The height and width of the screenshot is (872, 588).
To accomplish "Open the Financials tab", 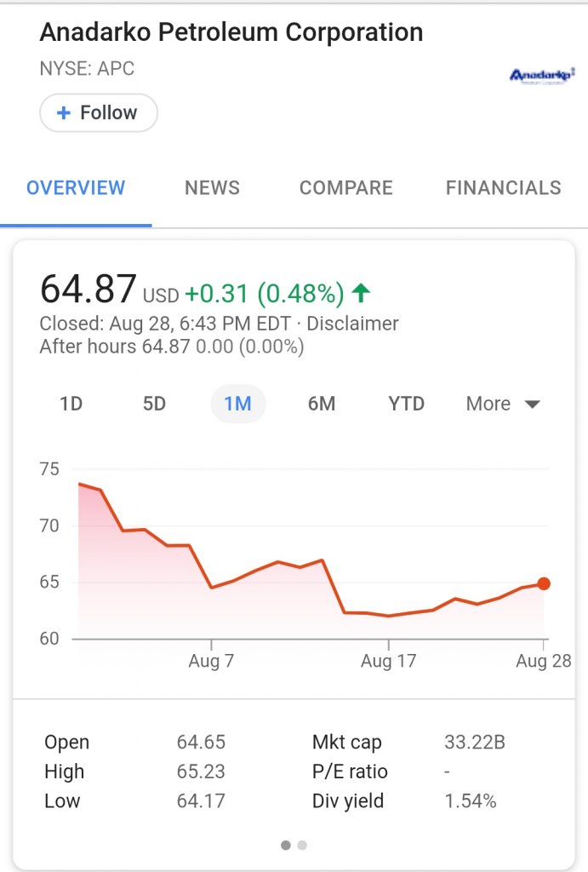I will click(x=503, y=188).
